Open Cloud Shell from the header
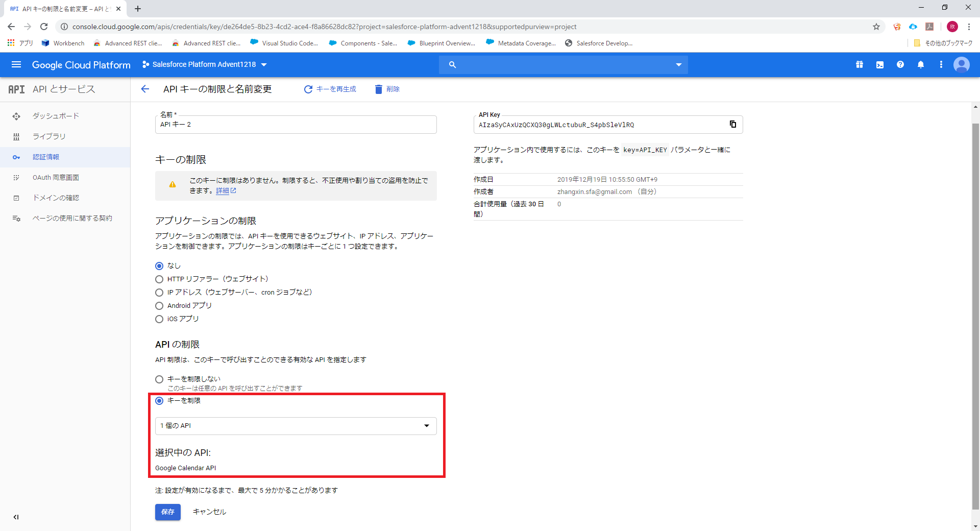The image size is (980, 531). 880,65
